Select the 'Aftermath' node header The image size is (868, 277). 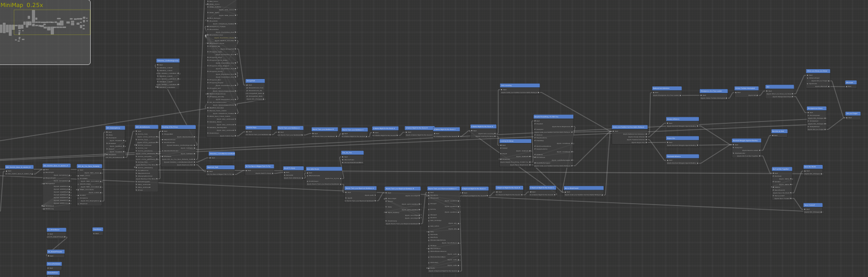point(851,83)
